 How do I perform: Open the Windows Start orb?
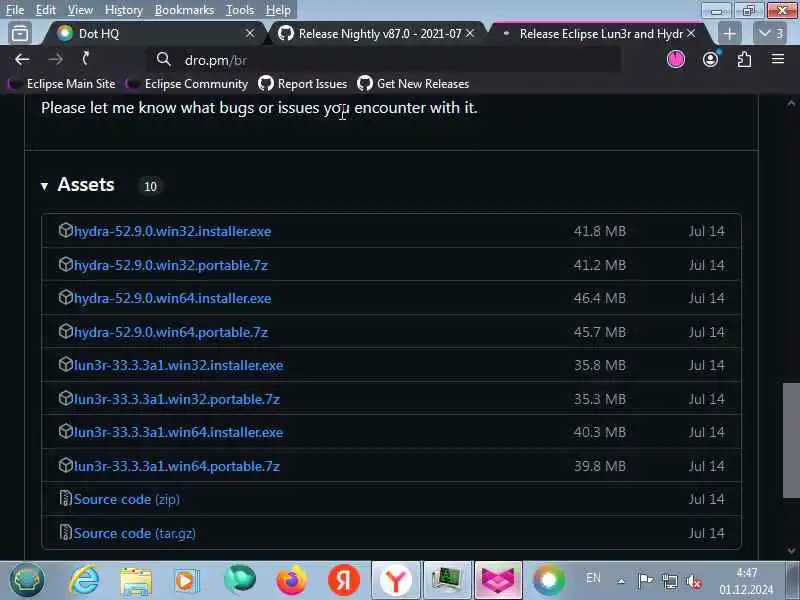click(27, 580)
